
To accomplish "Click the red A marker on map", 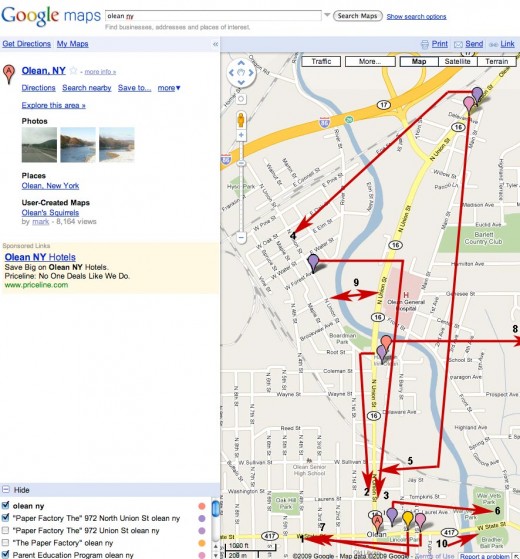I will (x=378, y=524).
